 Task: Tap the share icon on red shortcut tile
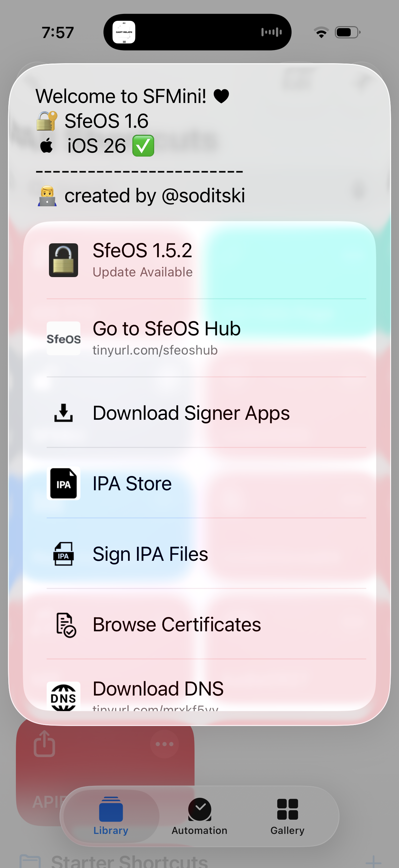tap(44, 743)
